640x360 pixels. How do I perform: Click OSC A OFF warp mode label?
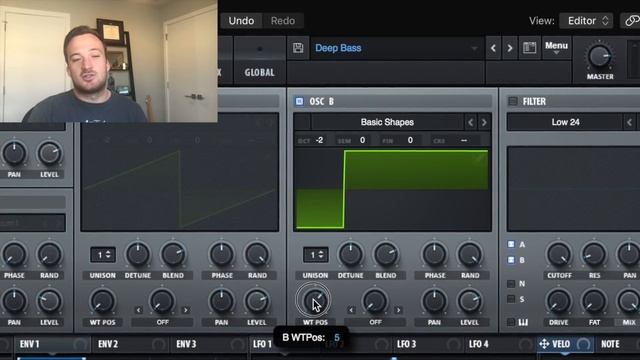[x=162, y=322]
